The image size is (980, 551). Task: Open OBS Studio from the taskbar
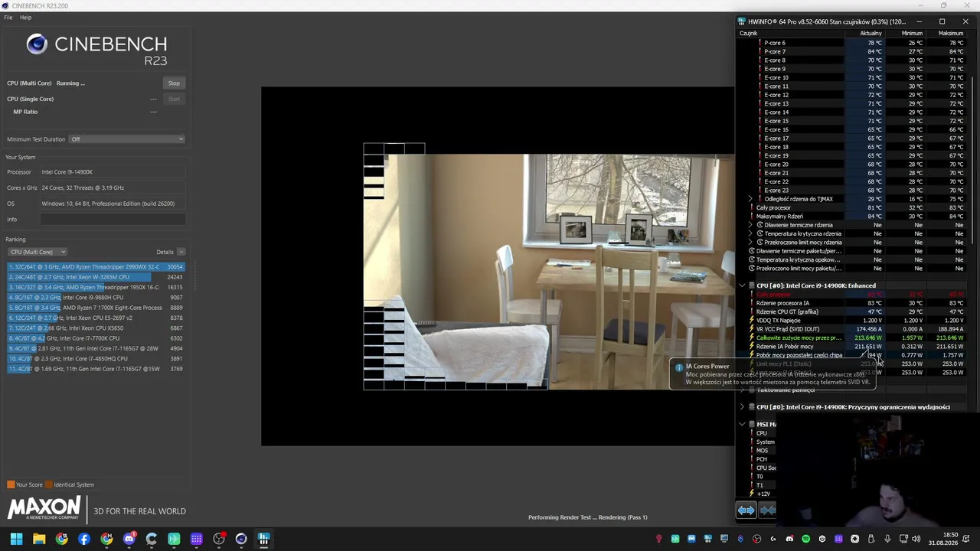pyautogui.click(x=219, y=539)
